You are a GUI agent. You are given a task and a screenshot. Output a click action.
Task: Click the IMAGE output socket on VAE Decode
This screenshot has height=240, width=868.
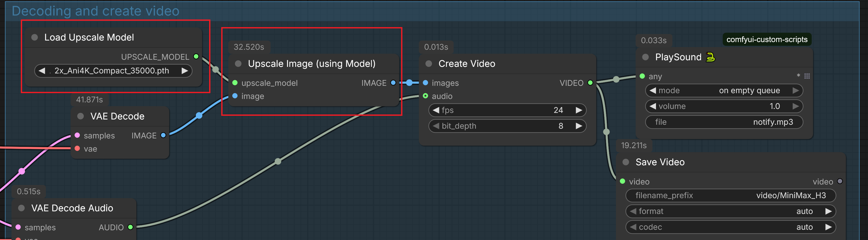pyautogui.click(x=163, y=135)
